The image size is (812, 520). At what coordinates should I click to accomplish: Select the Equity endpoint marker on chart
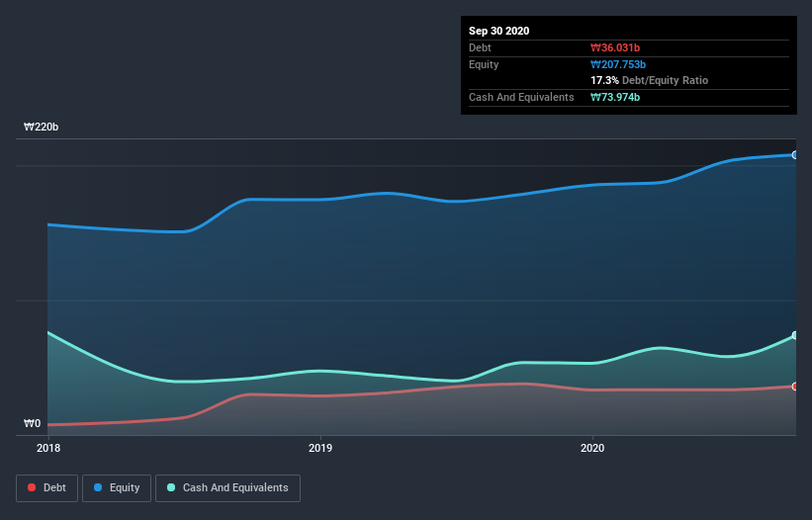[795, 154]
